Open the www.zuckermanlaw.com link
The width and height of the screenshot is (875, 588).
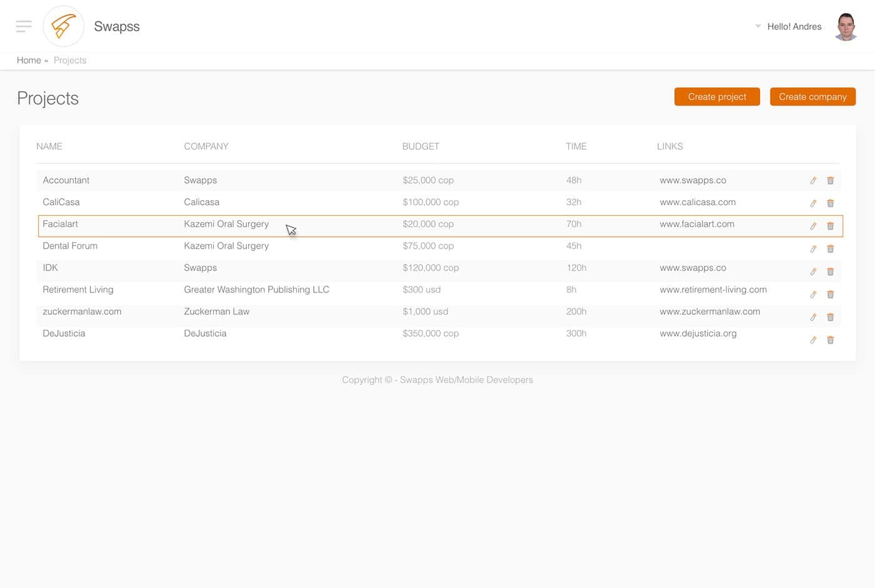710,311
